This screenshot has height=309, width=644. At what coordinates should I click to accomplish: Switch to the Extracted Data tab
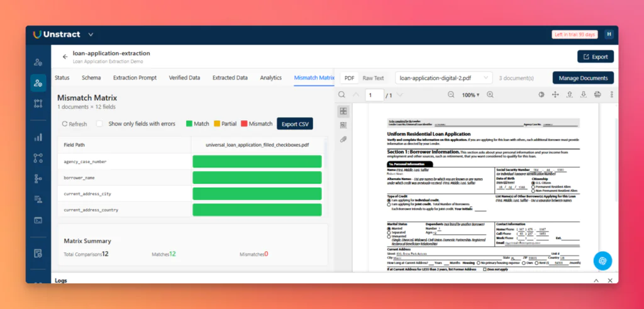tap(230, 77)
